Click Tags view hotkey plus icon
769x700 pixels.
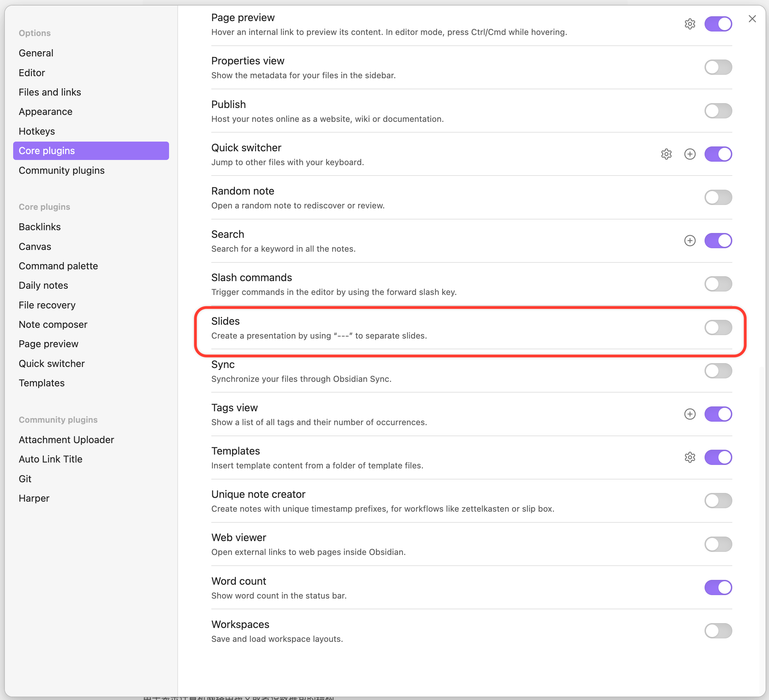pos(690,414)
